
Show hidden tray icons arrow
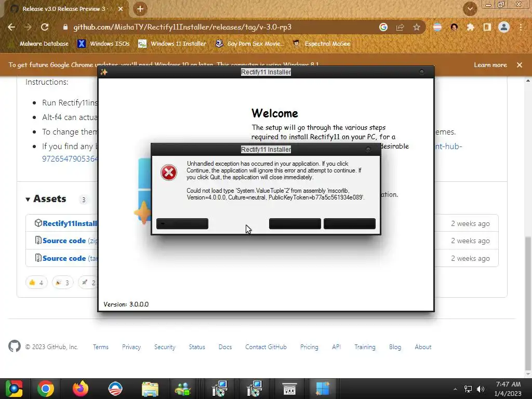(x=455, y=389)
